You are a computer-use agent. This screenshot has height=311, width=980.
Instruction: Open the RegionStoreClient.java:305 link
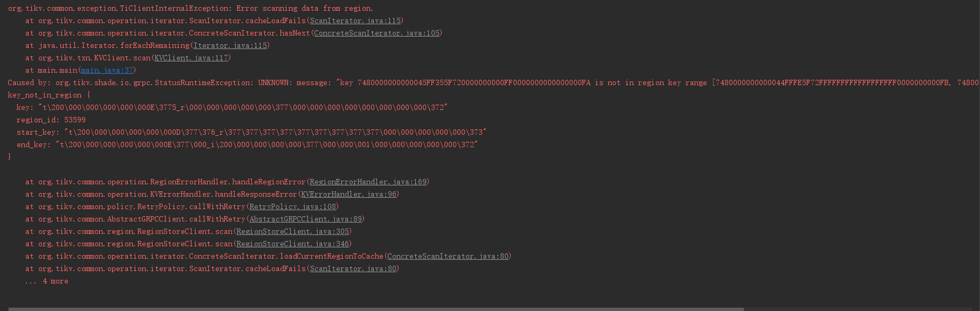[x=292, y=231]
